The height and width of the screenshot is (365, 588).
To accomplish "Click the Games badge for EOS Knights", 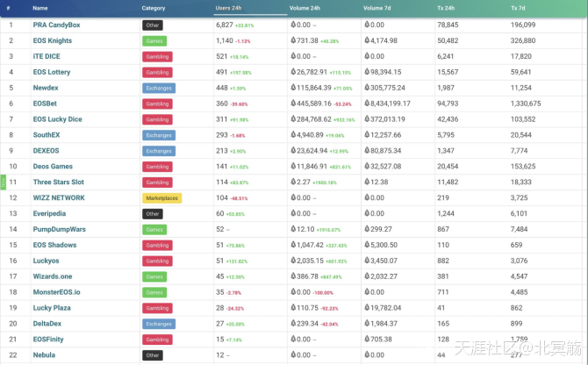I will [154, 41].
